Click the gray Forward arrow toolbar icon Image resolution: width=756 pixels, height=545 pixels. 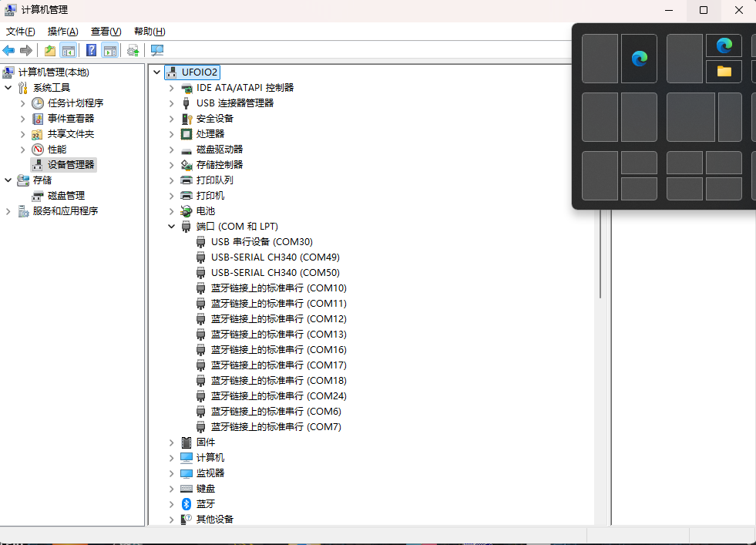pos(26,50)
